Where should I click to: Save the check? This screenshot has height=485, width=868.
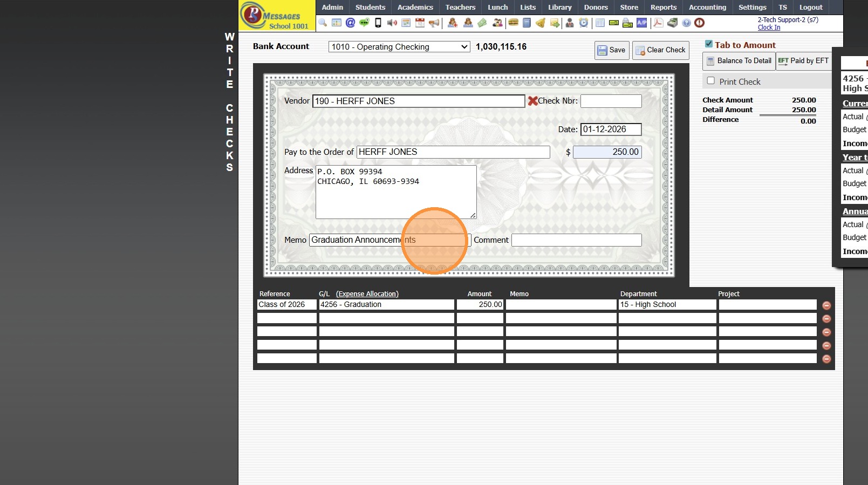[x=612, y=50]
